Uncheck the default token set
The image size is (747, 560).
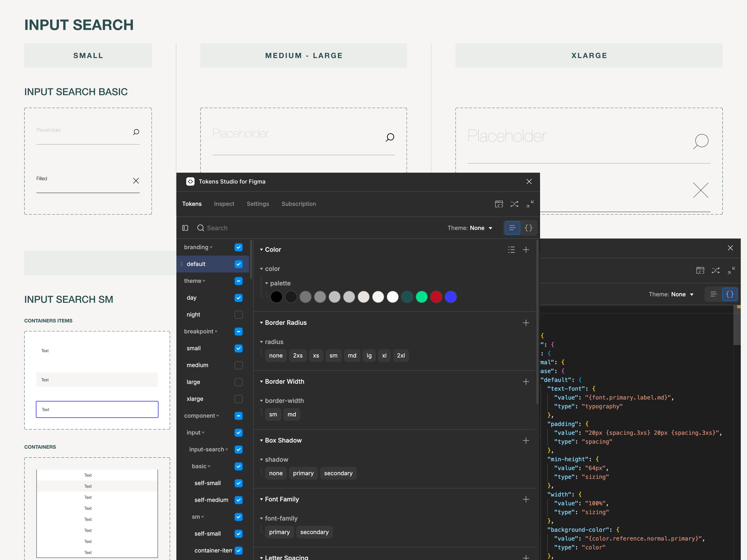point(238,264)
